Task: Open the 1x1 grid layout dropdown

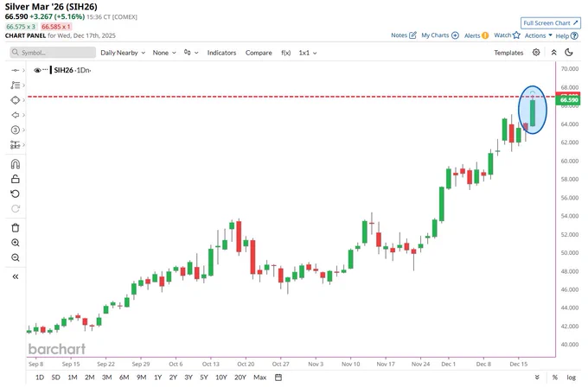Action: pyautogui.click(x=308, y=53)
